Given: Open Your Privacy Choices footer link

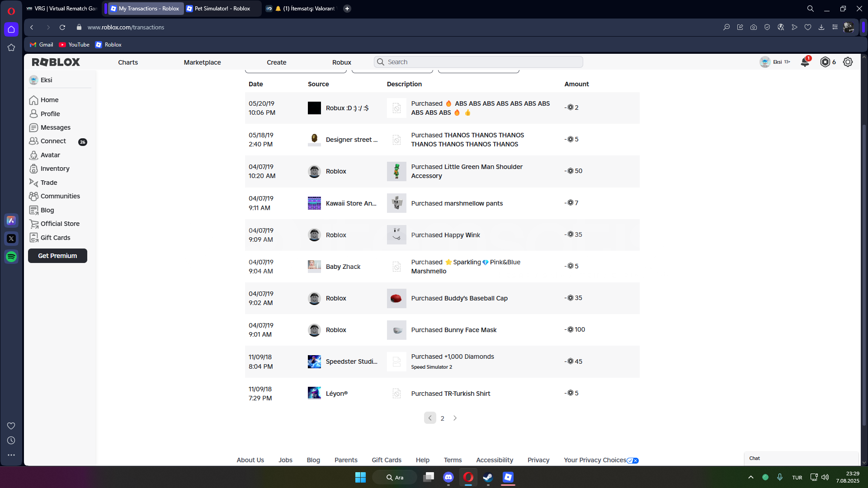Looking at the screenshot, I should 601,460.
